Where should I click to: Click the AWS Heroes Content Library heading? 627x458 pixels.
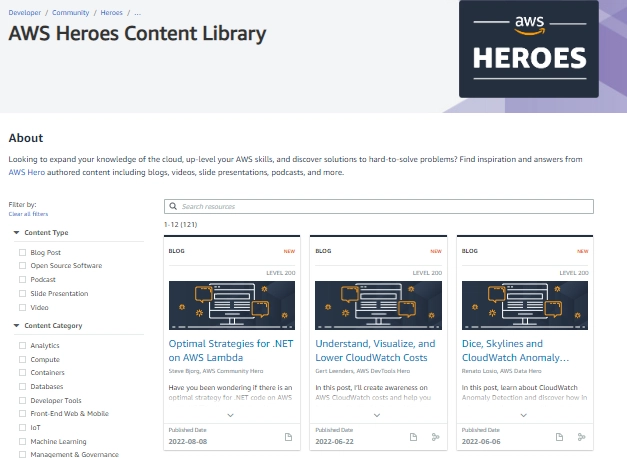point(137,34)
